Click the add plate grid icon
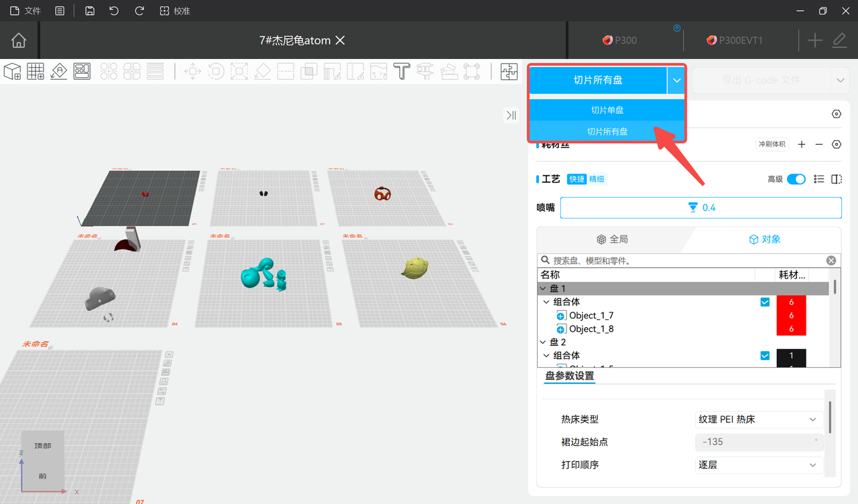858x504 pixels. click(36, 71)
